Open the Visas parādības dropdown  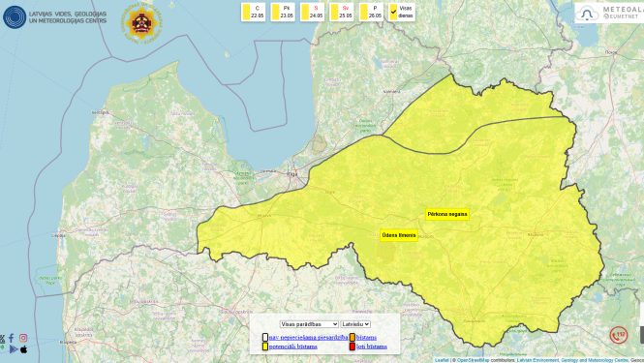(x=309, y=324)
